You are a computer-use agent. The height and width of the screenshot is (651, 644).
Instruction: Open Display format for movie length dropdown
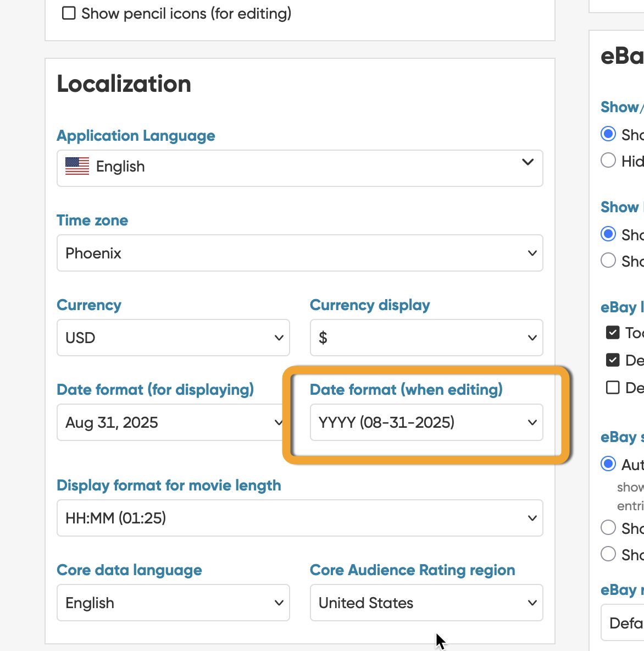[x=299, y=518]
